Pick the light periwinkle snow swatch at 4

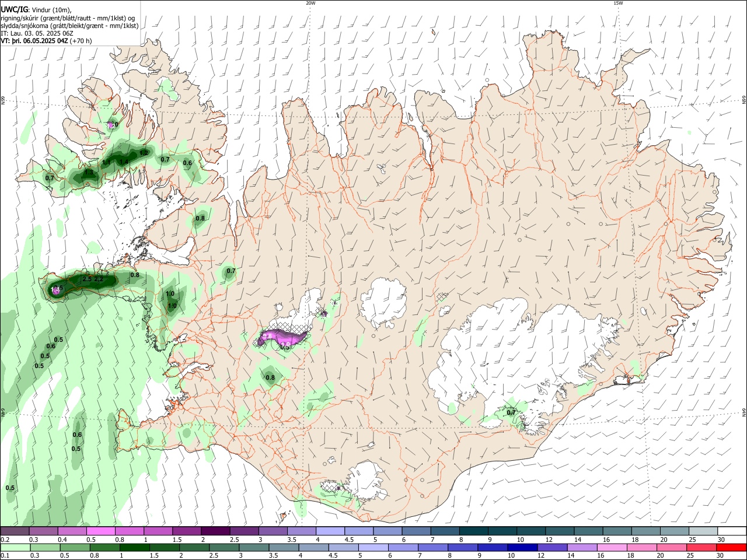pyautogui.click(x=330, y=531)
